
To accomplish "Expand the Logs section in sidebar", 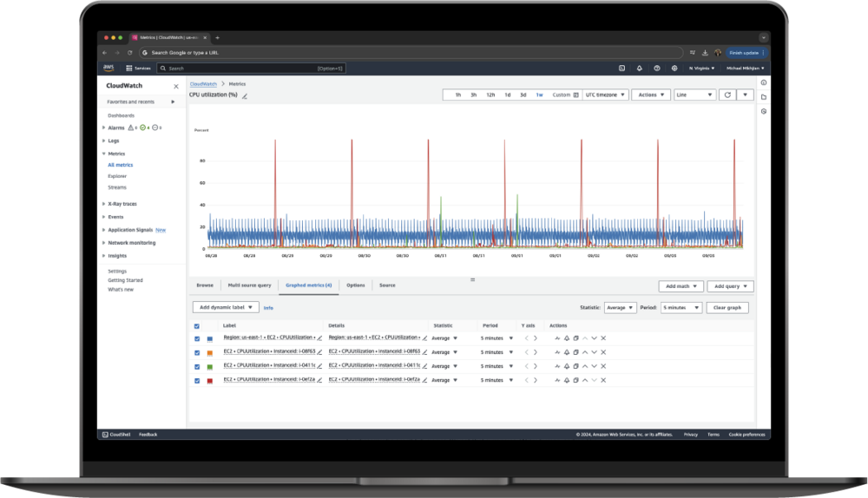I will click(x=103, y=141).
